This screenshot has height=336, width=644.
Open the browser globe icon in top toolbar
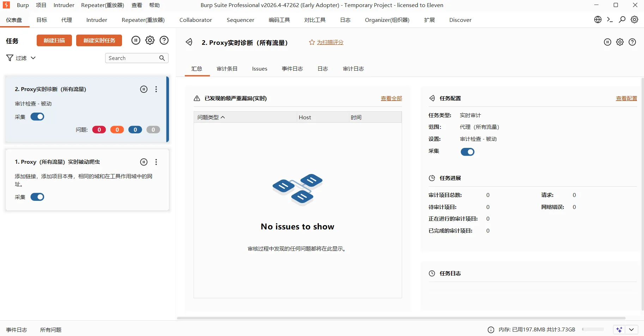point(598,20)
